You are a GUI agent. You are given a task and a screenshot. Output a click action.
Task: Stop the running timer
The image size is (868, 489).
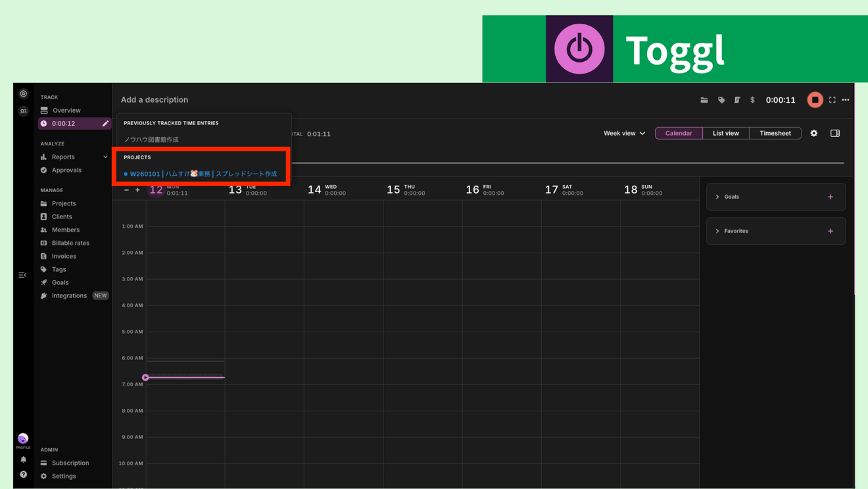pos(815,100)
